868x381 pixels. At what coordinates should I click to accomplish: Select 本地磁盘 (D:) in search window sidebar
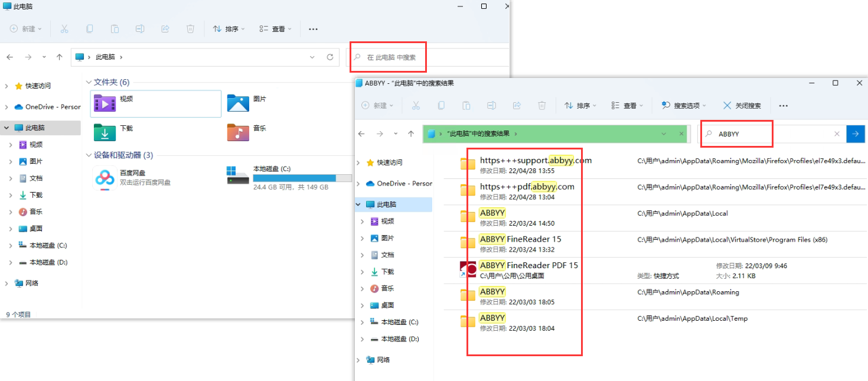click(x=399, y=339)
